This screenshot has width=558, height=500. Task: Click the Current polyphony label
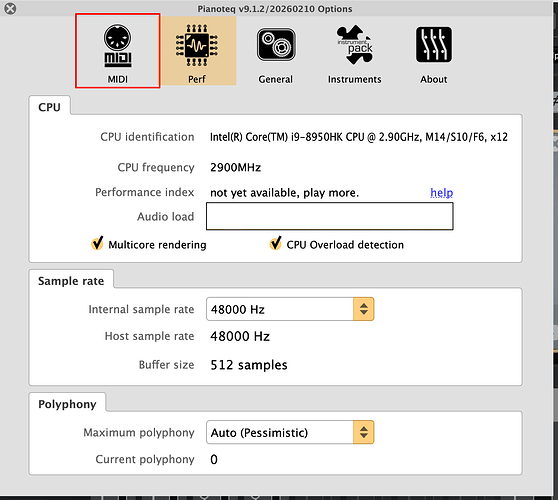coord(145,459)
